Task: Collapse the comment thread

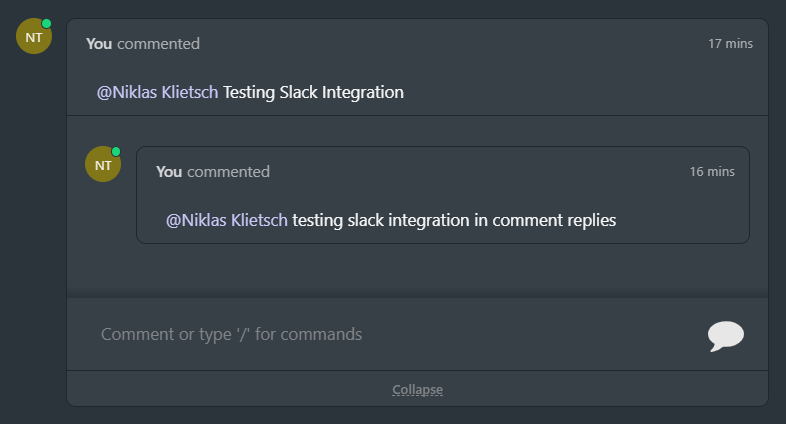Action: pos(418,389)
